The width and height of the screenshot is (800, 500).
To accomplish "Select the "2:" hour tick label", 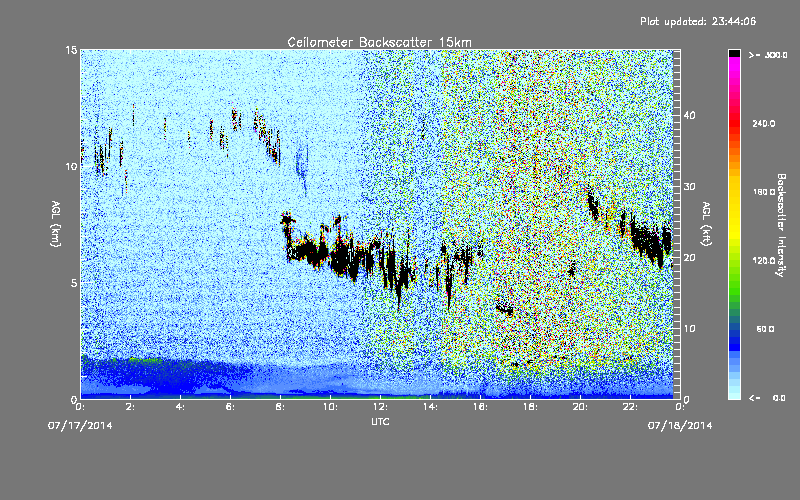I will point(130,407).
